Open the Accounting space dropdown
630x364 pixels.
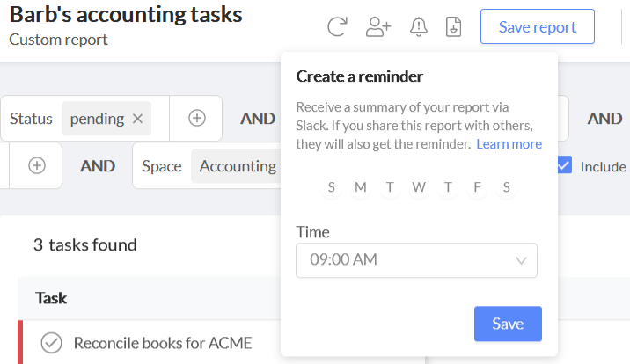coord(238,166)
